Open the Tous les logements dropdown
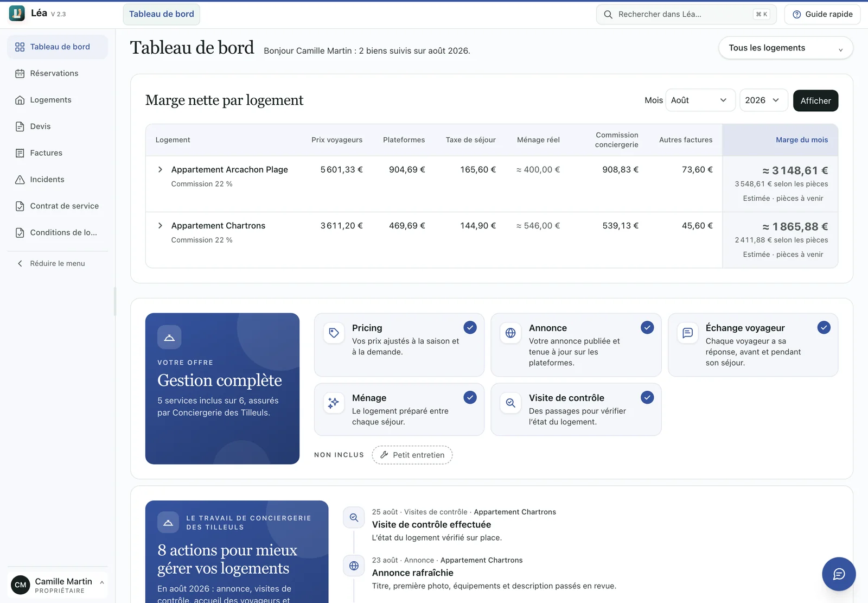868x603 pixels. coord(786,48)
